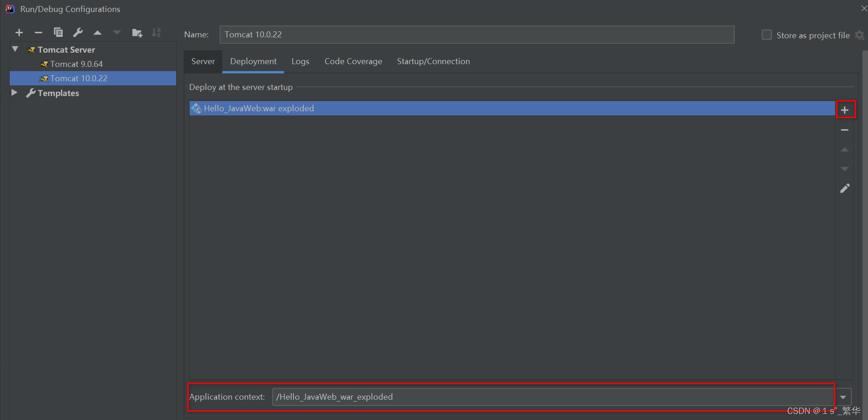
Task: Copy the selected configuration
Action: point(58,32)
